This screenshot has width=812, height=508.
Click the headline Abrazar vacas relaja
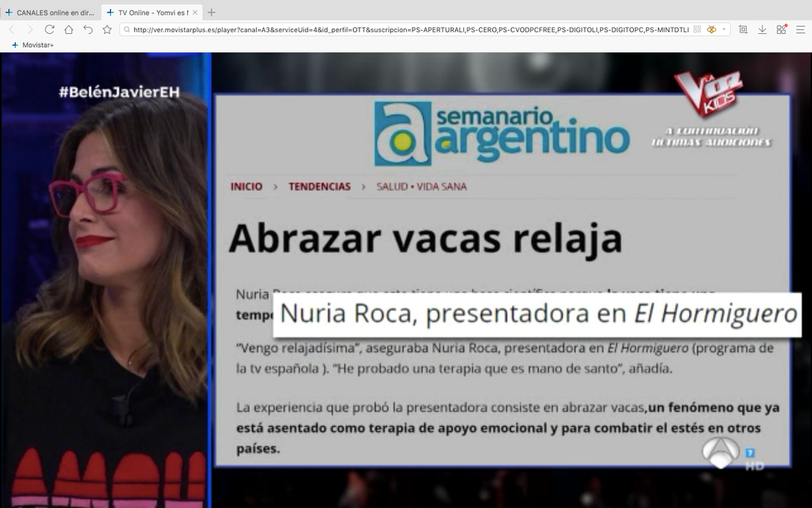coord(426,239)
